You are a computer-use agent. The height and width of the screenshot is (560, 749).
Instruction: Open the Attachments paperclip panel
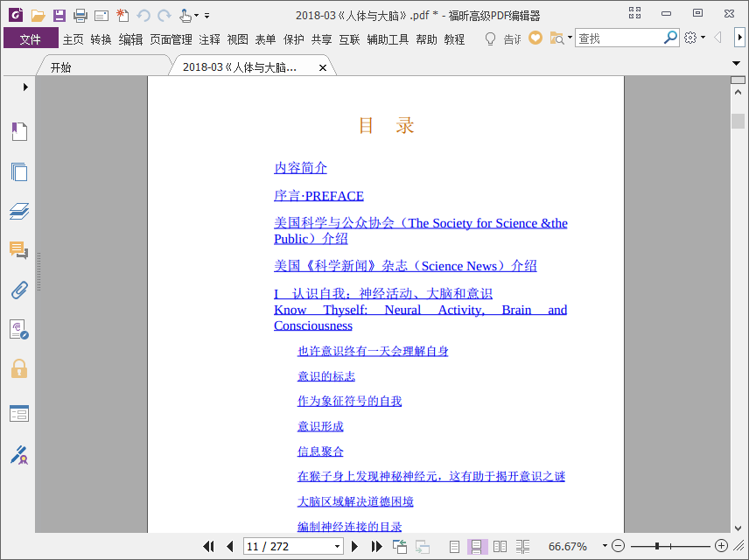point(19,290)
